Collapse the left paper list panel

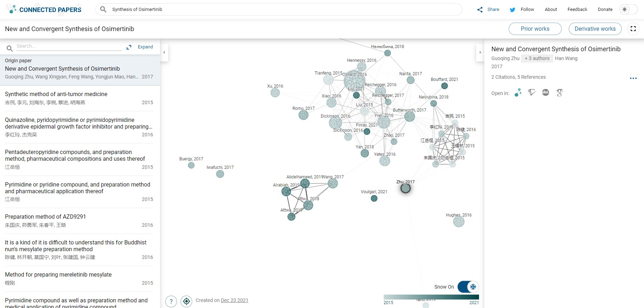click(164, 52)
